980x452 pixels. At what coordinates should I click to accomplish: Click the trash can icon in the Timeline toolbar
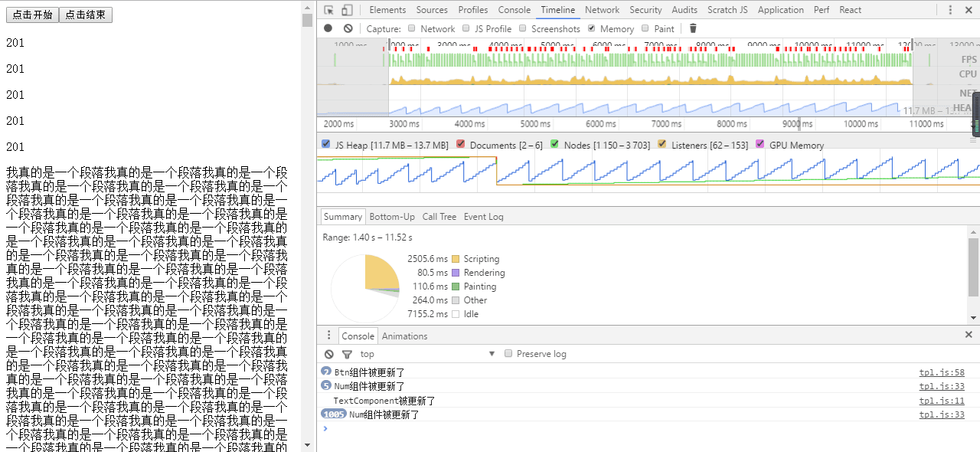pos(693,28)
